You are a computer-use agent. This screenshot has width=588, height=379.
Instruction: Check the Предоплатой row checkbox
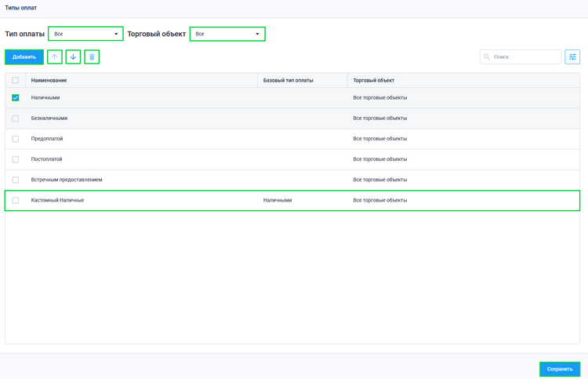tap(15, 139)
